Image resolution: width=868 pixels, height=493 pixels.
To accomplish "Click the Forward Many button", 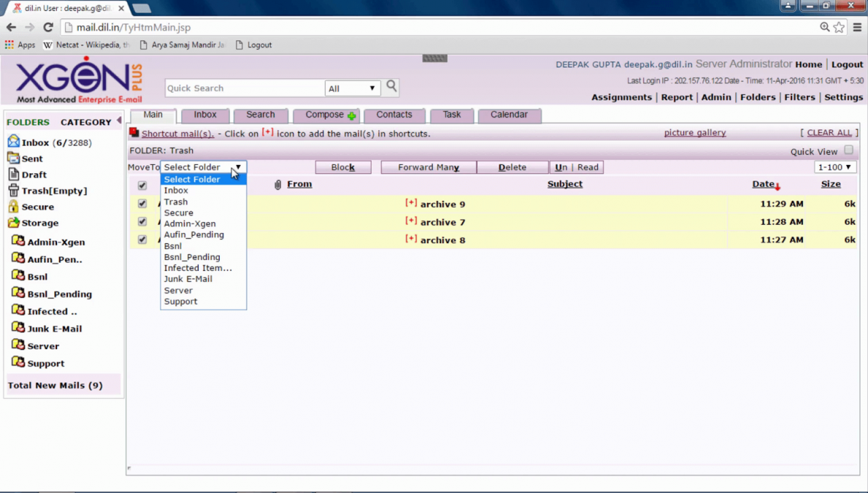I will click(428, 167).
